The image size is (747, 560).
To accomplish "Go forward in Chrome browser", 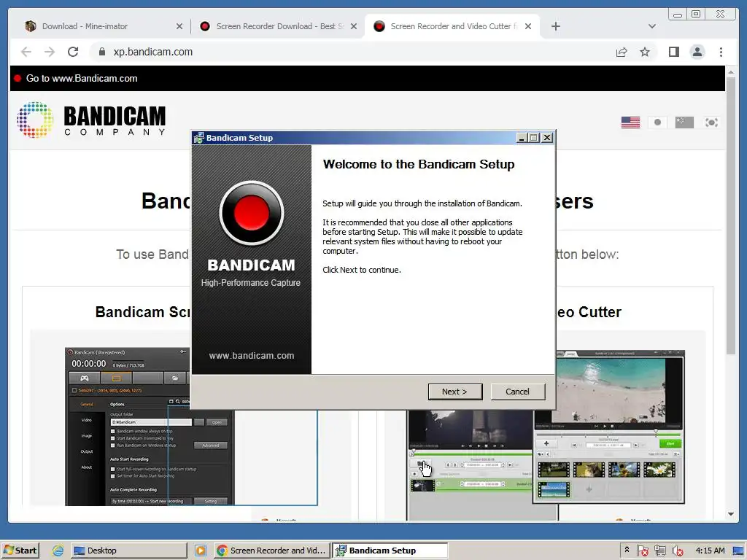I will (50, 52).
